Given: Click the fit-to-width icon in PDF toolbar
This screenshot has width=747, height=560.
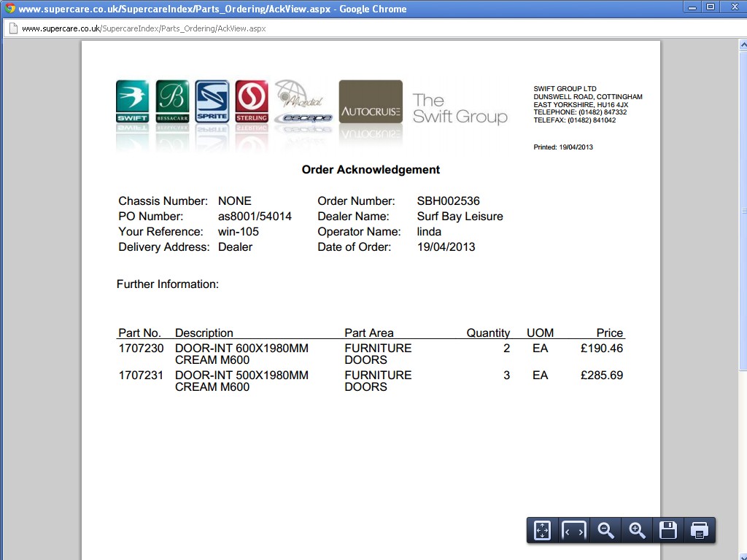Looking at the screenshot, I should [573, 530].
